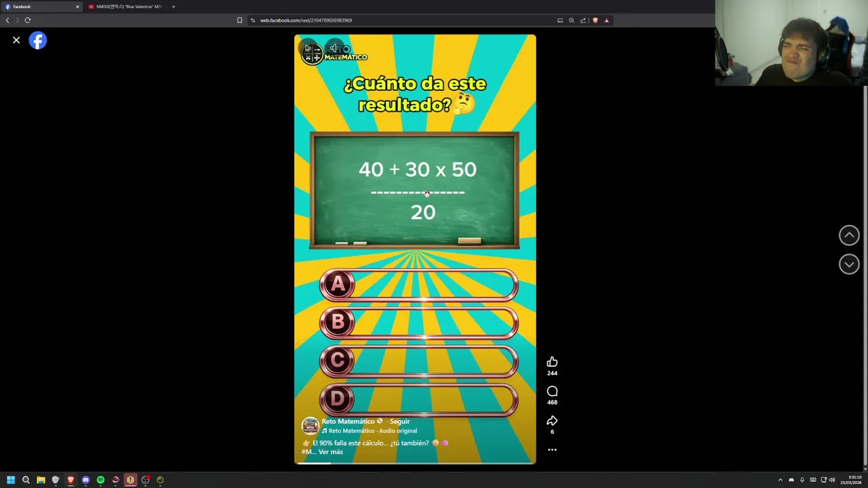Show hidden system tray icons
Screen dimensions: 868x488
click(780, 480)
